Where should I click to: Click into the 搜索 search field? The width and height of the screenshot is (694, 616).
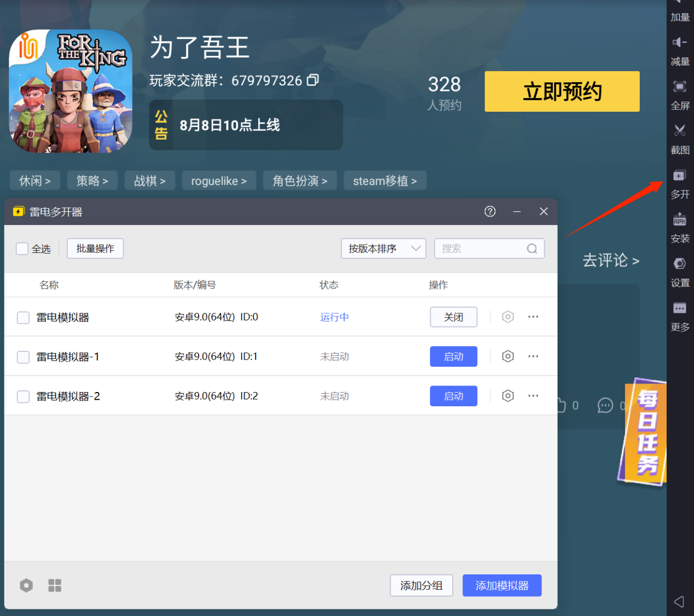tap(482, 249)
